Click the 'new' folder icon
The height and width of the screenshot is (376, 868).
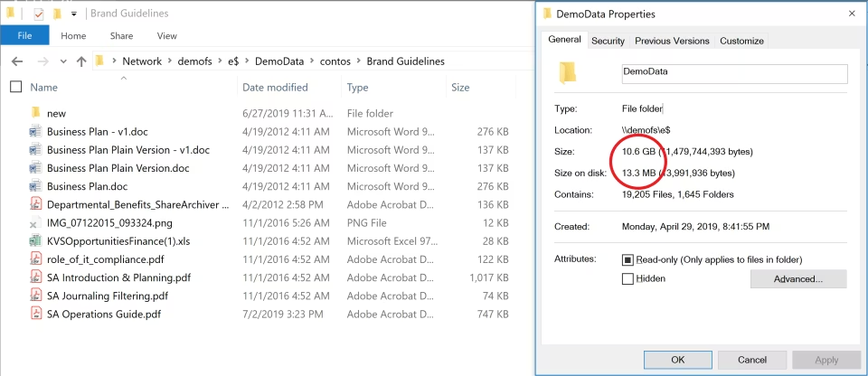(35, 113)
